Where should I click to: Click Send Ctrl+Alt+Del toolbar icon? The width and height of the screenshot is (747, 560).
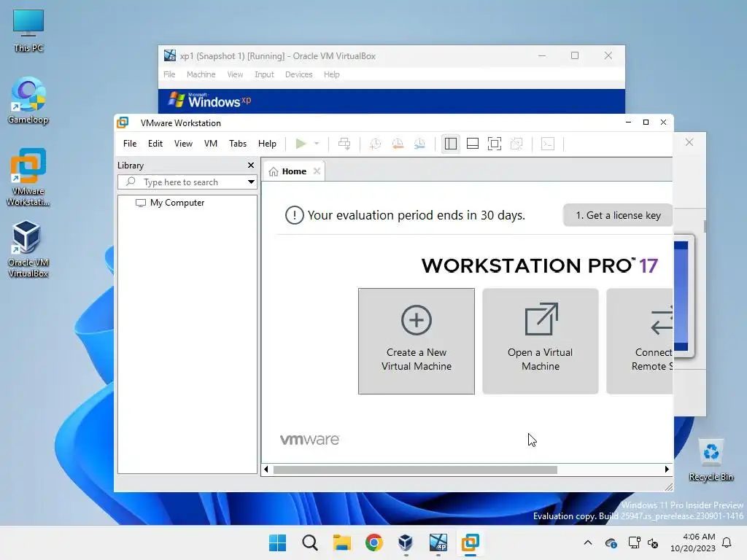[x=344, y=144]
